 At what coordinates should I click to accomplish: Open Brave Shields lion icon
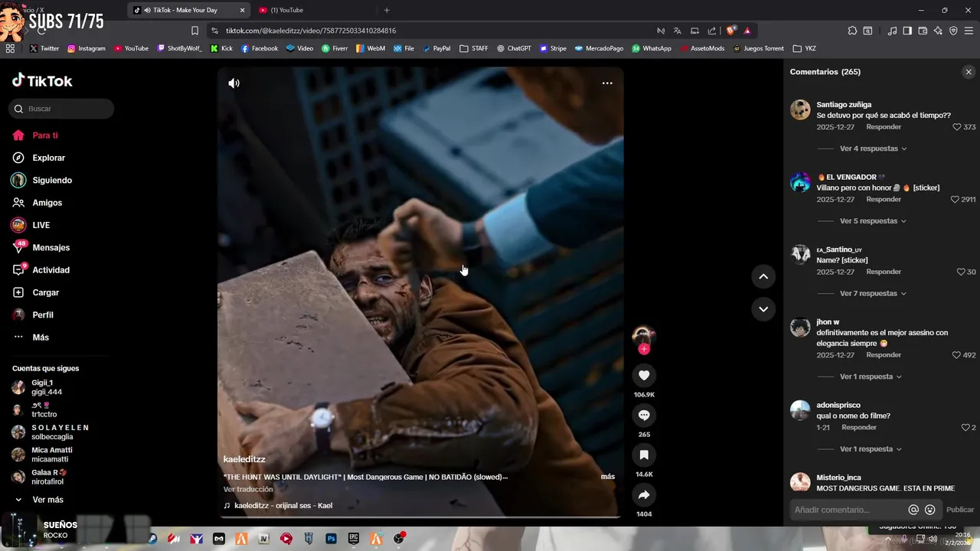(731, 31)
